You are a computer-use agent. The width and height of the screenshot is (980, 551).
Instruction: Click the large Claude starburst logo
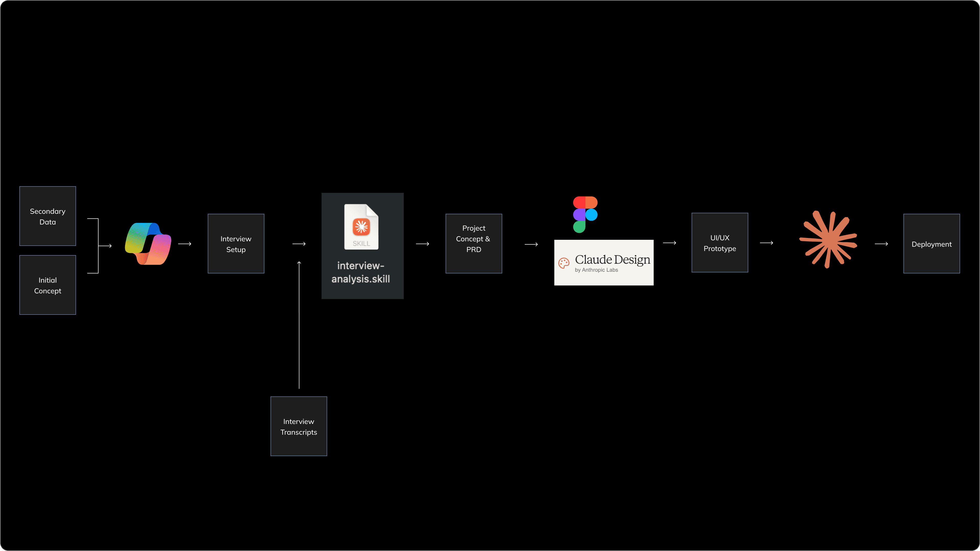click(x=828, y=240)
